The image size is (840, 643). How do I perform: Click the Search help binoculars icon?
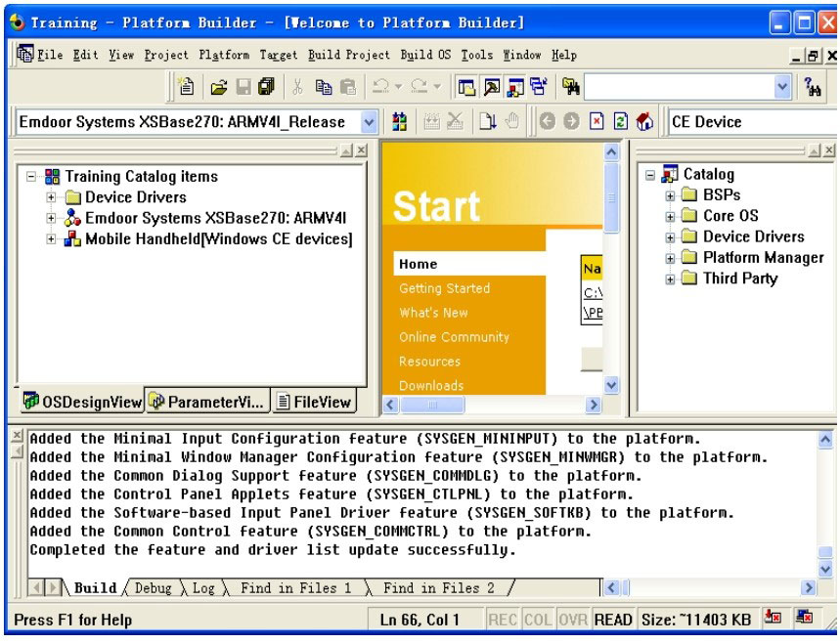click(x=813, y=87)
